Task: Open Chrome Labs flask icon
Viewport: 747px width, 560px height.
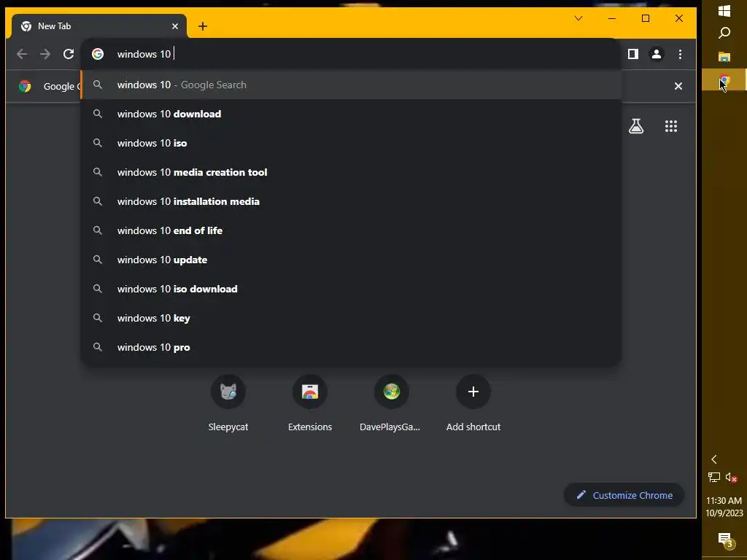Action: tap(636, 126)
